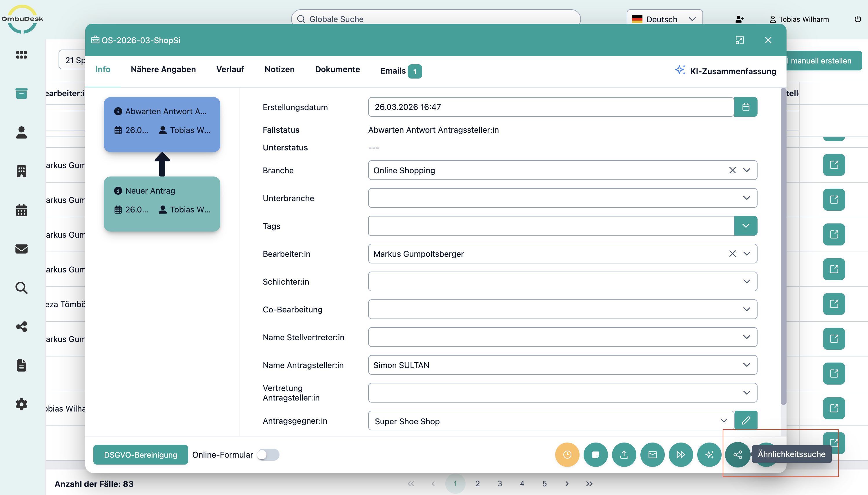868x495 pixels.
Task: Switch to the Nähere Angaben tab
Action: click(163, 69)
